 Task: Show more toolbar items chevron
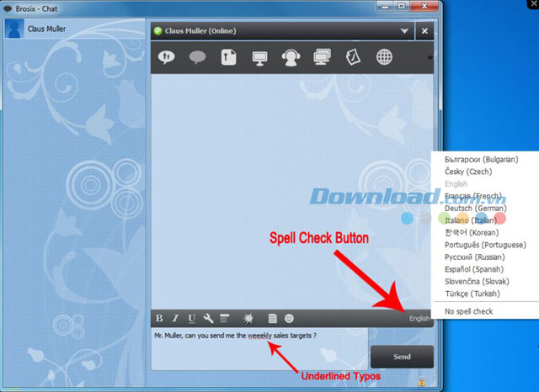pos(430,57)
